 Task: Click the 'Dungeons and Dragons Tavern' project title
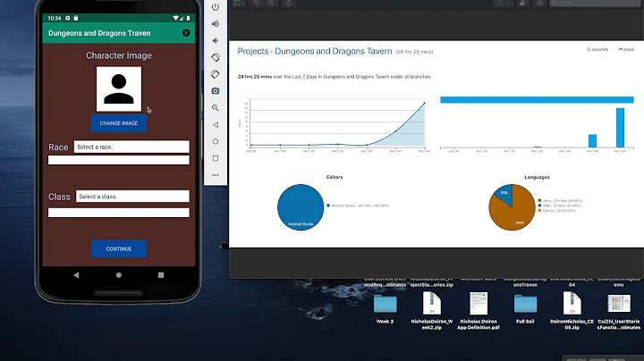pos(333,51)
